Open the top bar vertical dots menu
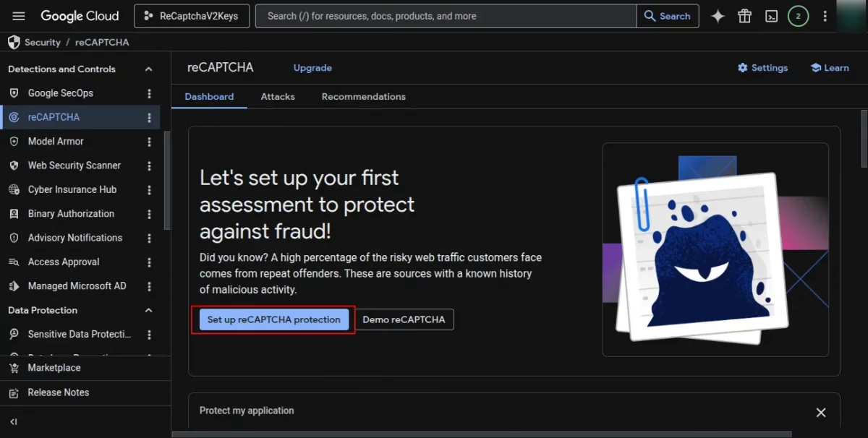The image size is (868, 438). 825,16
